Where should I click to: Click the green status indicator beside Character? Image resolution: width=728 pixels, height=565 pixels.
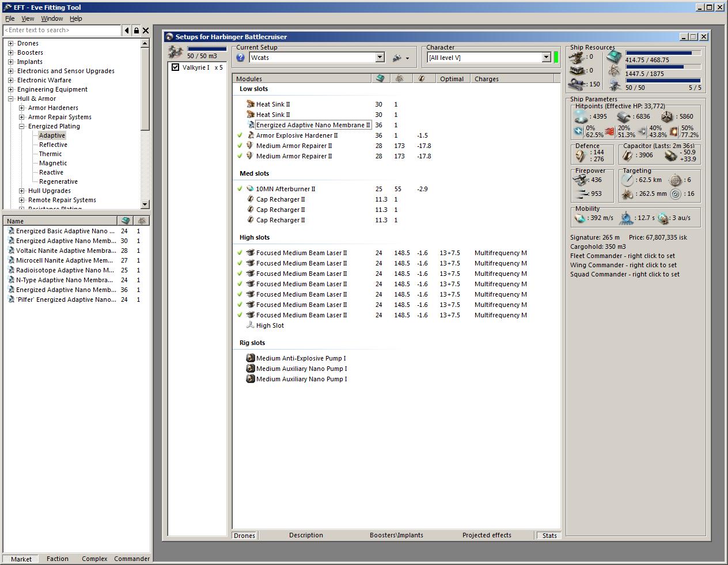point(556,58)
